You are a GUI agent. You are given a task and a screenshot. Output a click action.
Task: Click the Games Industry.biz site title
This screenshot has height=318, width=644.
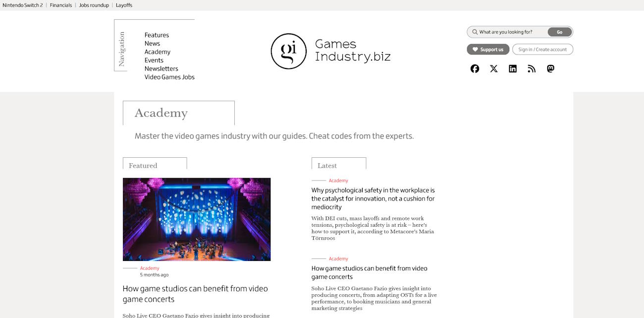pyautogui.click(x=353, y=50)
